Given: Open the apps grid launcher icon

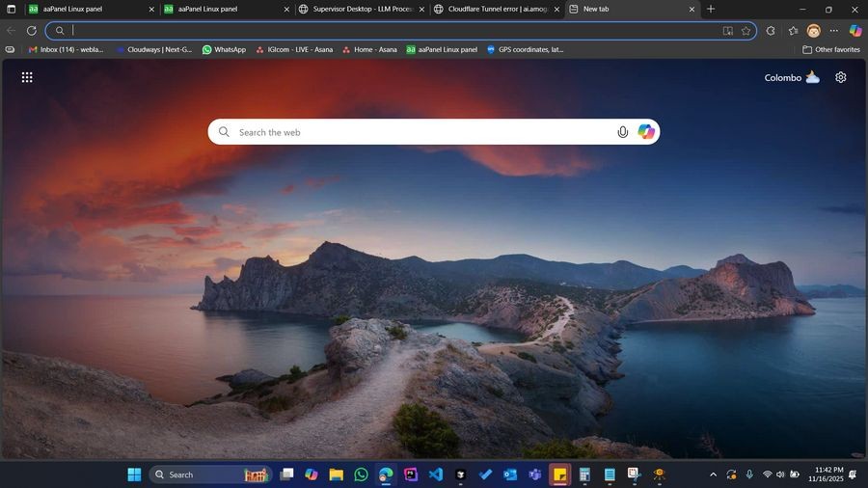Looking at the screenshot, I should coord(27,77).
